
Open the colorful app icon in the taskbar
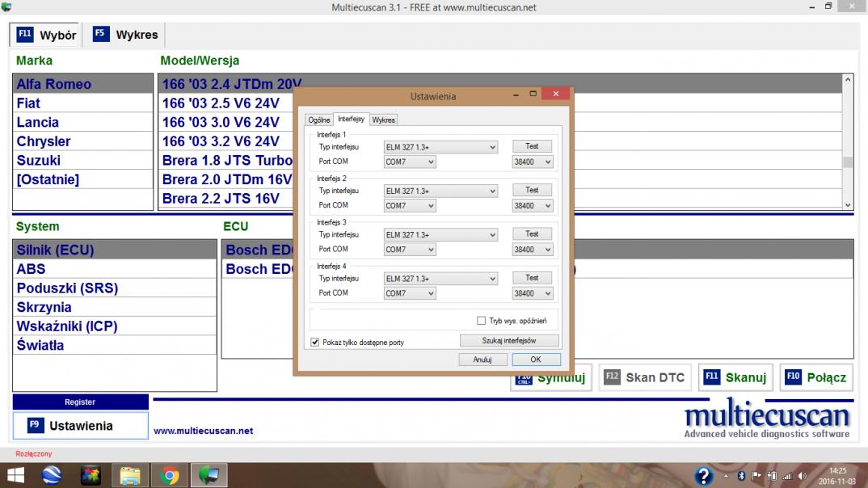click(x=91, y=475)
